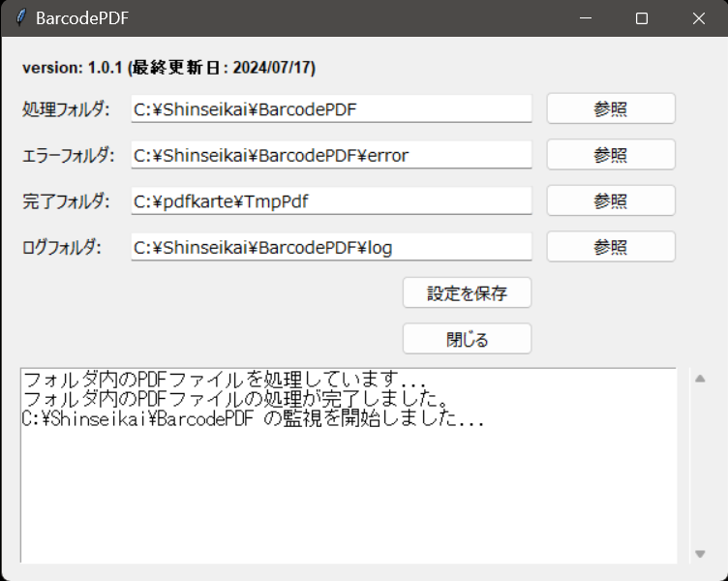Screen dimensions: 728x581
Task: Click the 参照 button for 処理フォルダ
Action: coord(611,108)
